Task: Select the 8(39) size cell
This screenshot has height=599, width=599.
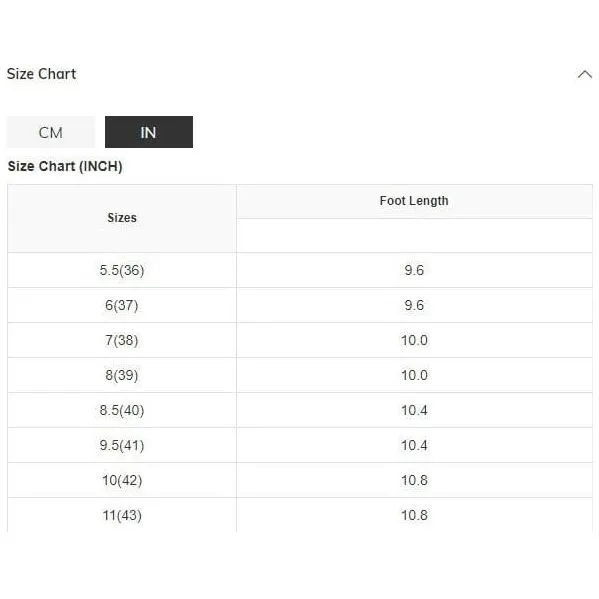Action: tap(122, 375)
